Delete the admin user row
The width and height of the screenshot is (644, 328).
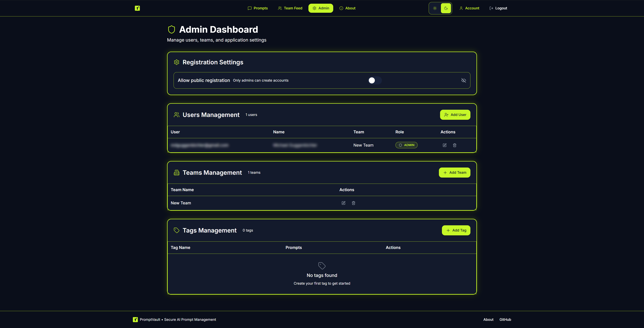coord(454,145)
